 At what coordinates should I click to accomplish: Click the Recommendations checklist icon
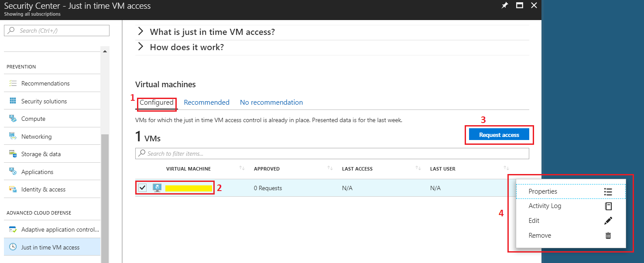pyautogui.click(x=13, y=83)
